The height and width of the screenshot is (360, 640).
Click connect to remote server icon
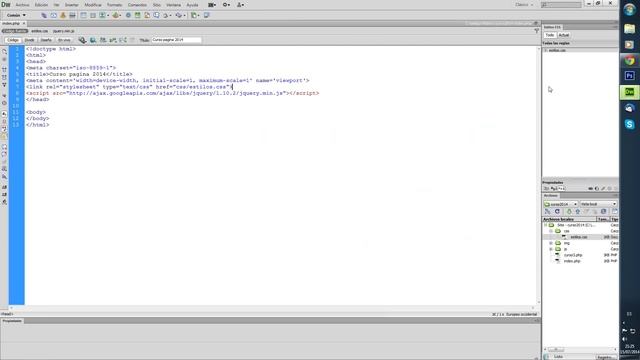[x=547, y=211]
